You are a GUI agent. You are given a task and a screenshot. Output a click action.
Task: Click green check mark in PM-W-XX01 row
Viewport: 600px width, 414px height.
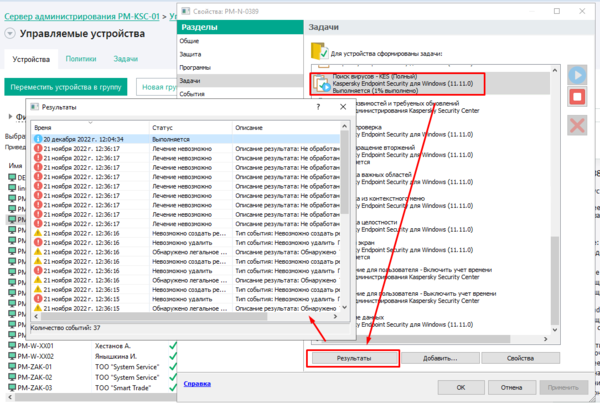[173, 346]
